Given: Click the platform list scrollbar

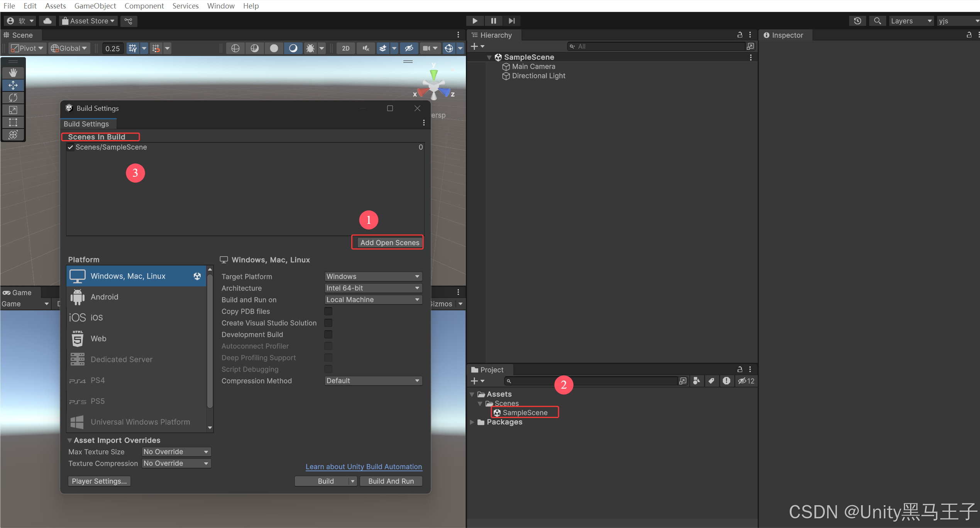Looking at the screenshot, I should [x=210, y=340].
